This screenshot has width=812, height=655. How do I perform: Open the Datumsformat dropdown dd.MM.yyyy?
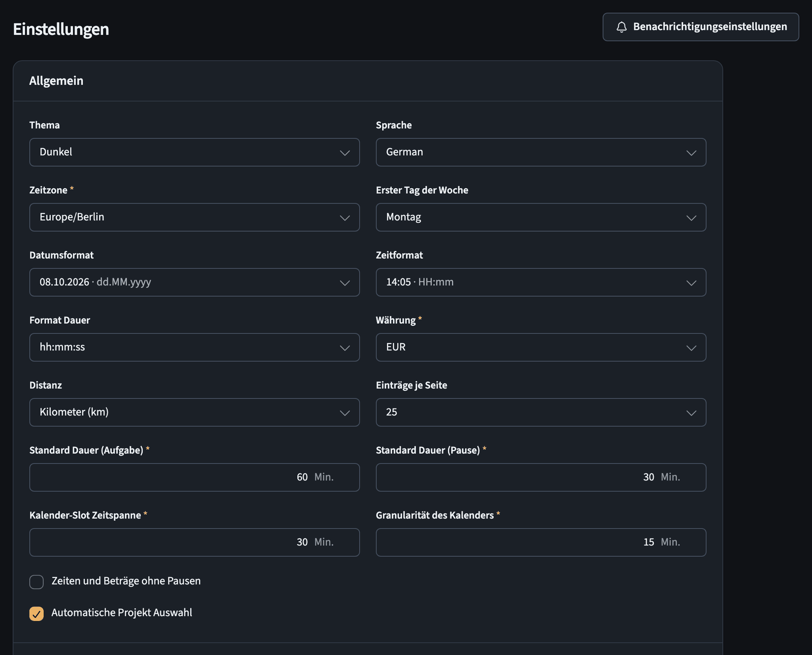coord(194,282)
